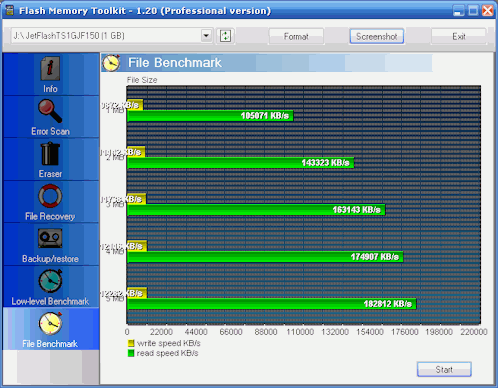The height and width of the screenshot is (388, 498).
Task: Select the Error Scan magnifier icon
Action: click(50, 111)
